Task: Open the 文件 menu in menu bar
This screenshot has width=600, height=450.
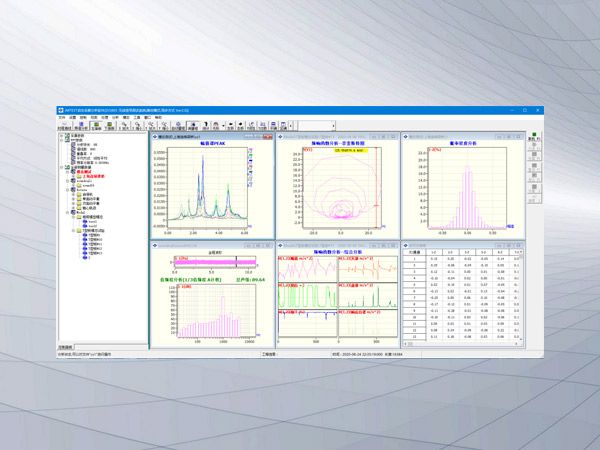Action: pyautogui.click(x=61, y=118)
